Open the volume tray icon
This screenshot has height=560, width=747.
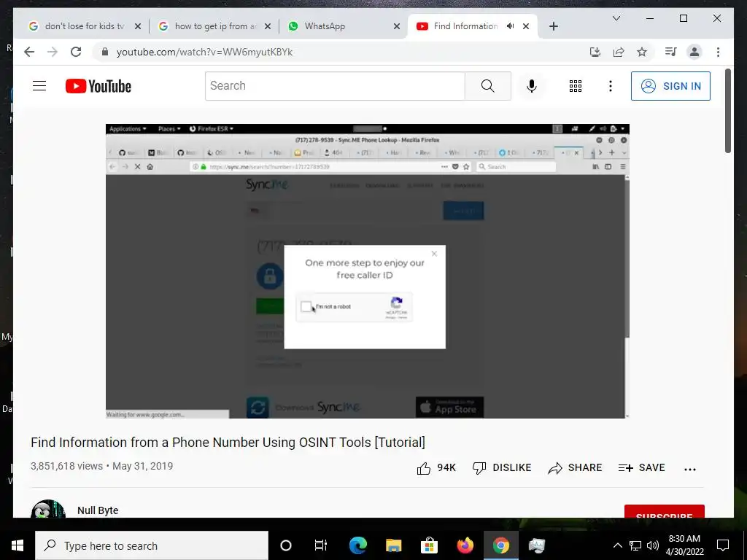pyautogui.click(x=653, y=545)
